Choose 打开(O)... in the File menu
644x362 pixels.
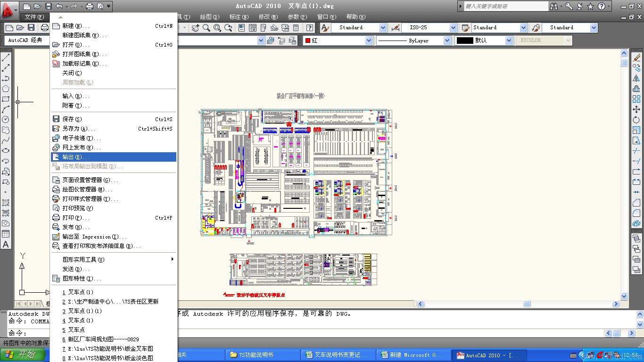pyautogui.click(x=113, y=45)
